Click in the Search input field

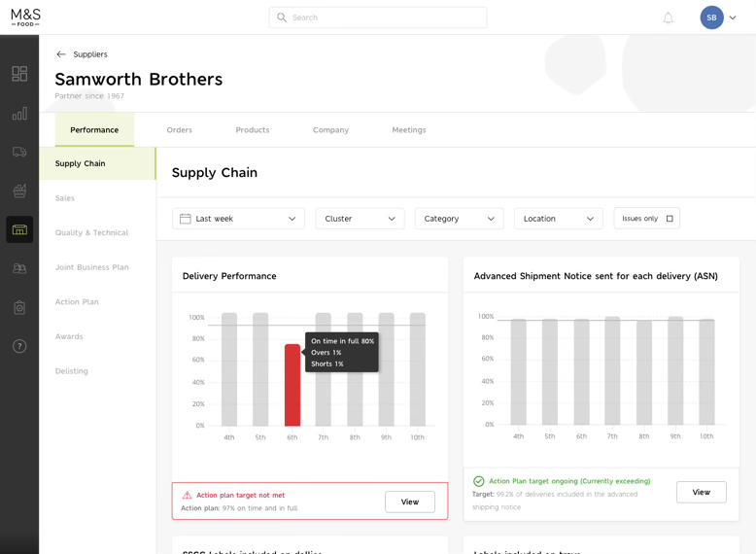(378, 17)
